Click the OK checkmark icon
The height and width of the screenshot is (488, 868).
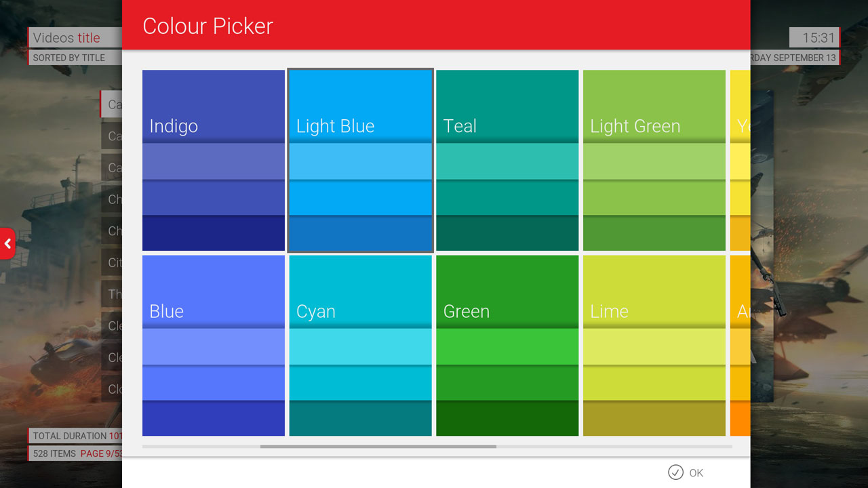point(675,472)
